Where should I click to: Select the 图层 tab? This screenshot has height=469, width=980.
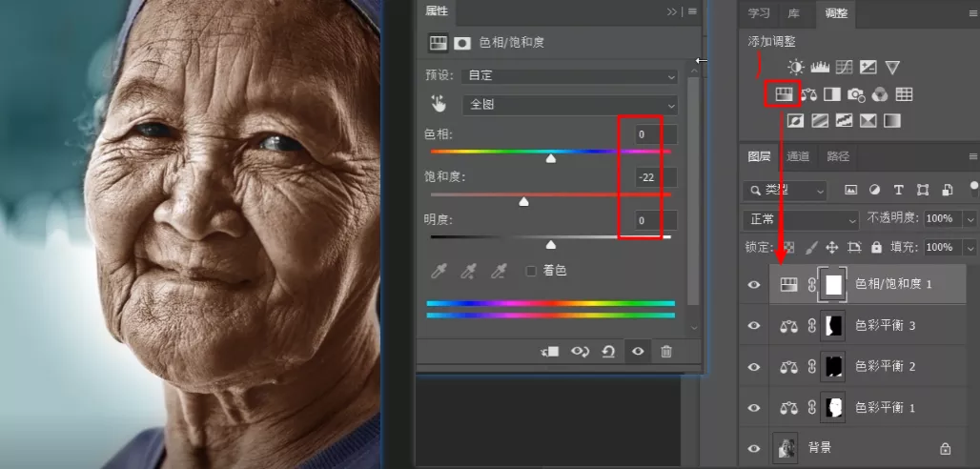pos(760,156)
